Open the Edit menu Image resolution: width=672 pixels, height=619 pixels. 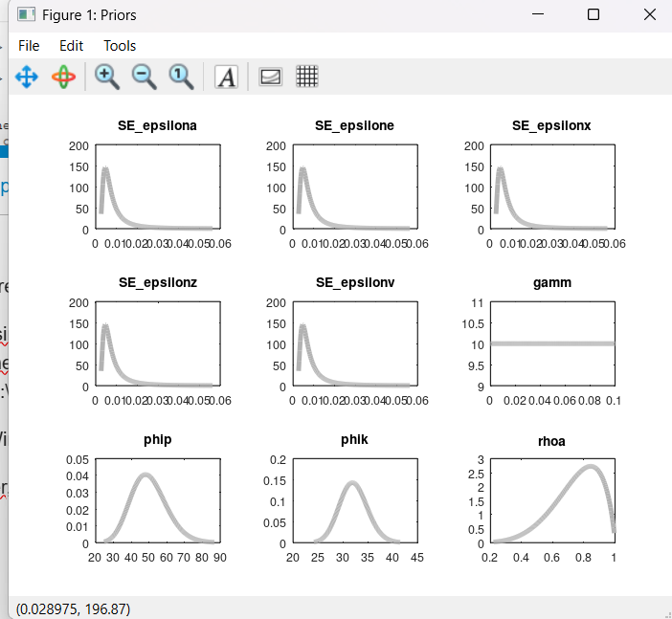(72, 46)
